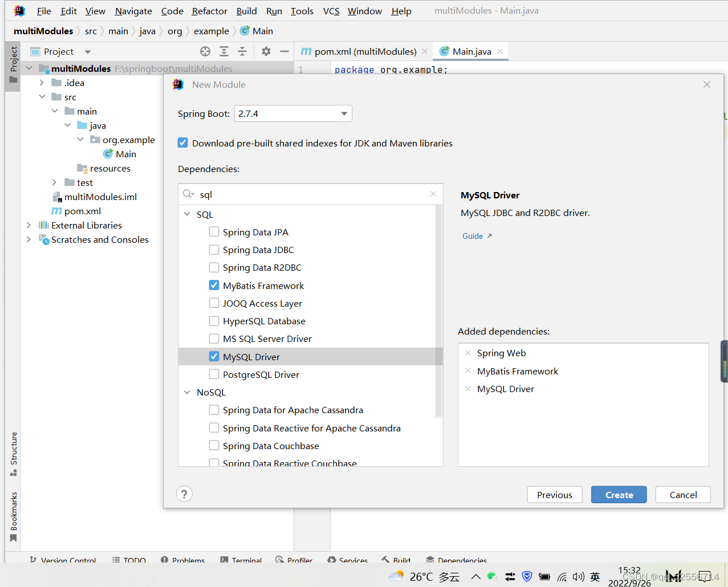This screenshot has height=587, width=728.
Task: Open Project panel settings gear
Action: coord(266,51)
